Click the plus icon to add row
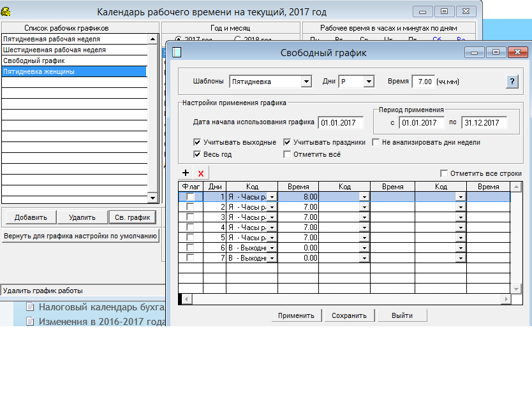The image size is (532, 404). (x=186, y=173)
